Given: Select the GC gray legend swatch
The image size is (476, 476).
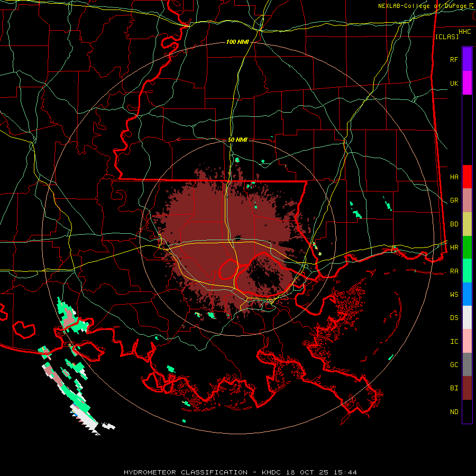Looking at the screenshot, I should point(467,364).
